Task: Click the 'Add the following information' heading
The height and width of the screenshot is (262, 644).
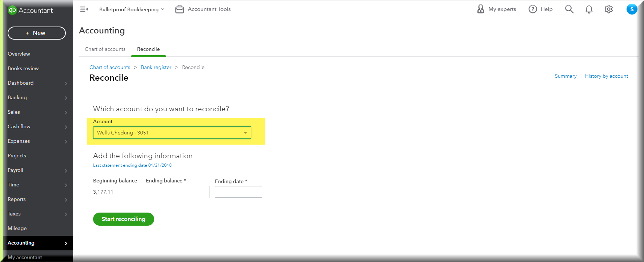Action: coord(143,156)
